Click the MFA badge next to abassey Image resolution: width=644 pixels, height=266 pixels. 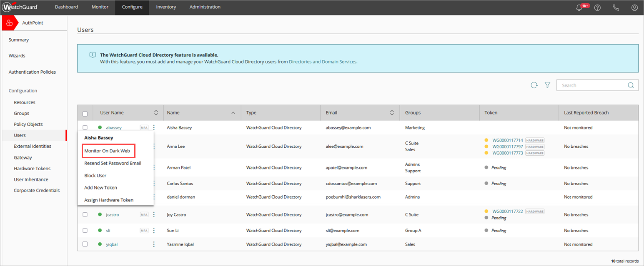pos(144,128)
